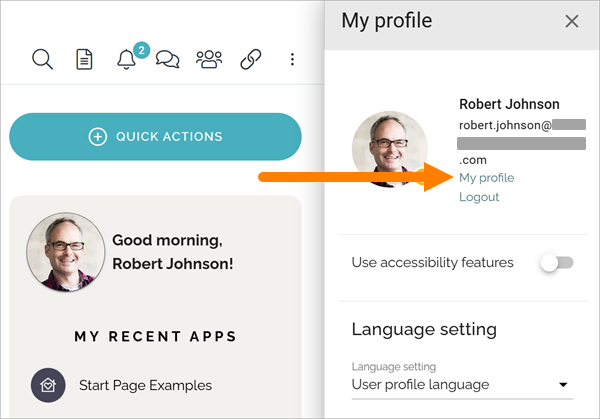
Task: Click the profile photo in My profile panel
Action: 390,149
